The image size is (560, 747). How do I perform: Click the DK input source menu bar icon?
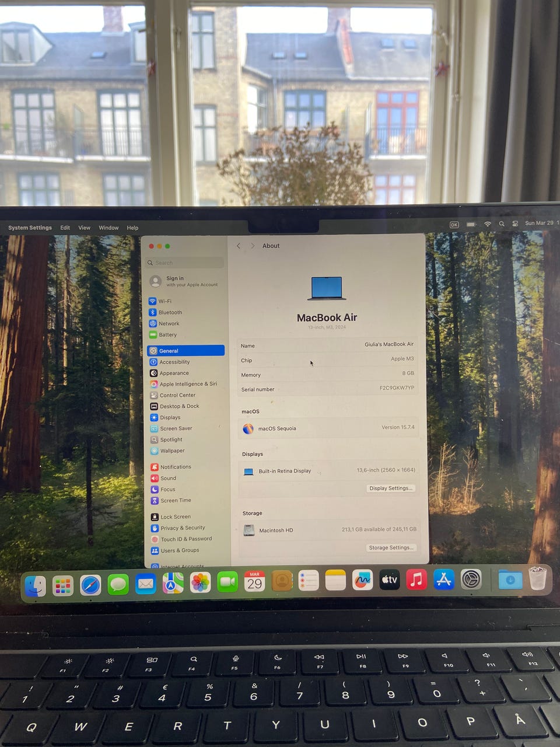pos(454,225)
